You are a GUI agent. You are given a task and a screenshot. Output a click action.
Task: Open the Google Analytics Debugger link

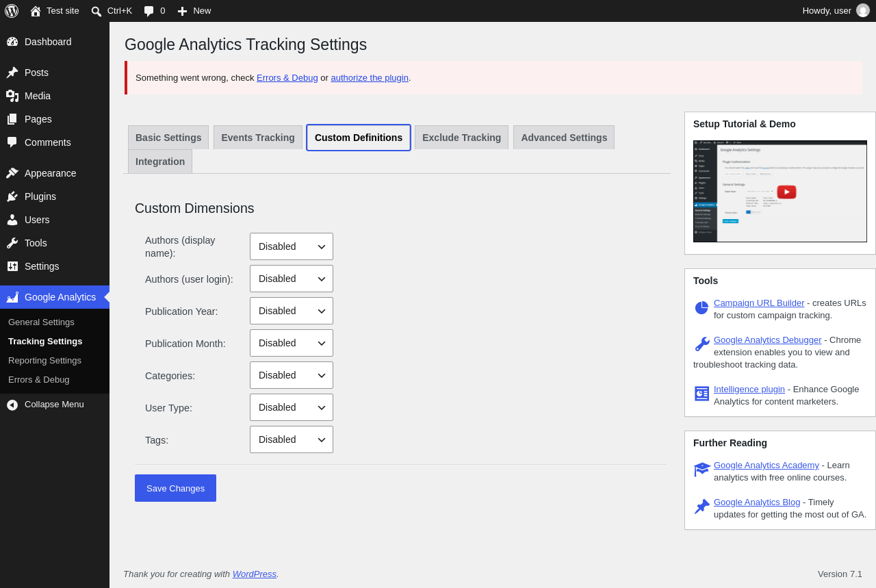pyautogui.click(x=768, y=340)
